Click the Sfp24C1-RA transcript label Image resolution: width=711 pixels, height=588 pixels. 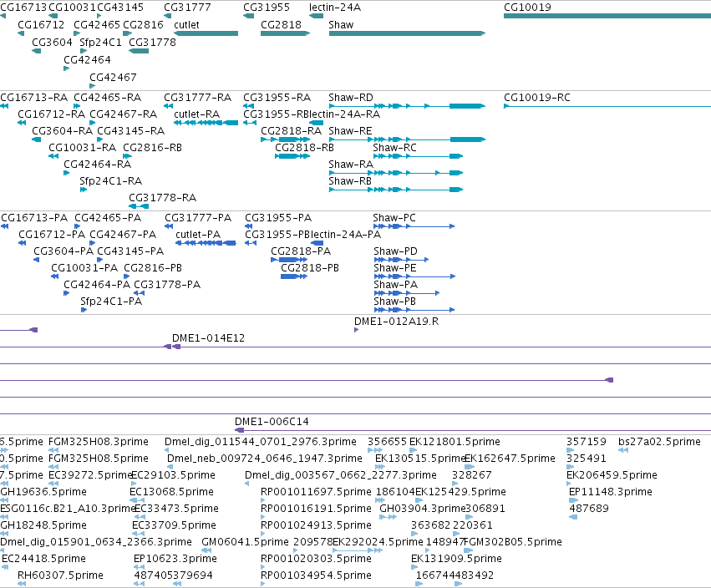[x=111, y=181]
